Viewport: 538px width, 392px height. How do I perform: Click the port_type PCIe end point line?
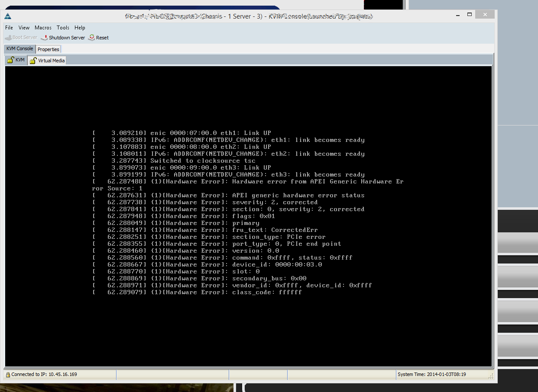[217, 244]
